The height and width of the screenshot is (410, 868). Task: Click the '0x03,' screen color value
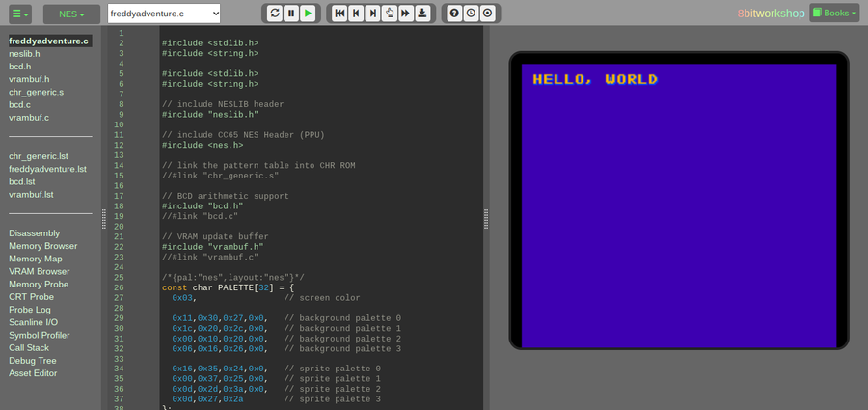[x=184, y=298]
